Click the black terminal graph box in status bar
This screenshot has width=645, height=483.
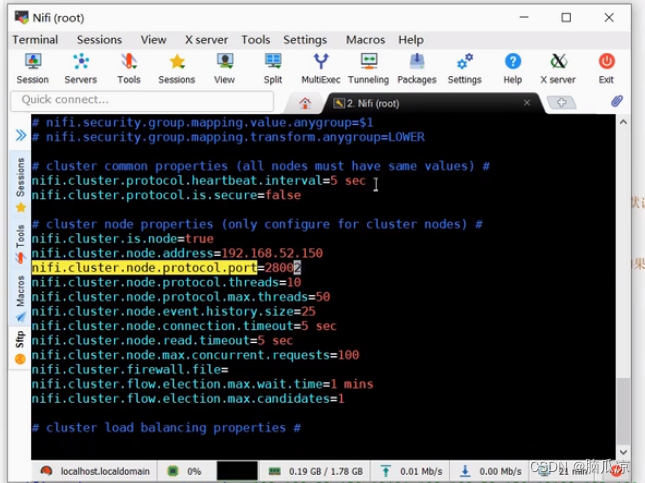click(x=237, y=471)
